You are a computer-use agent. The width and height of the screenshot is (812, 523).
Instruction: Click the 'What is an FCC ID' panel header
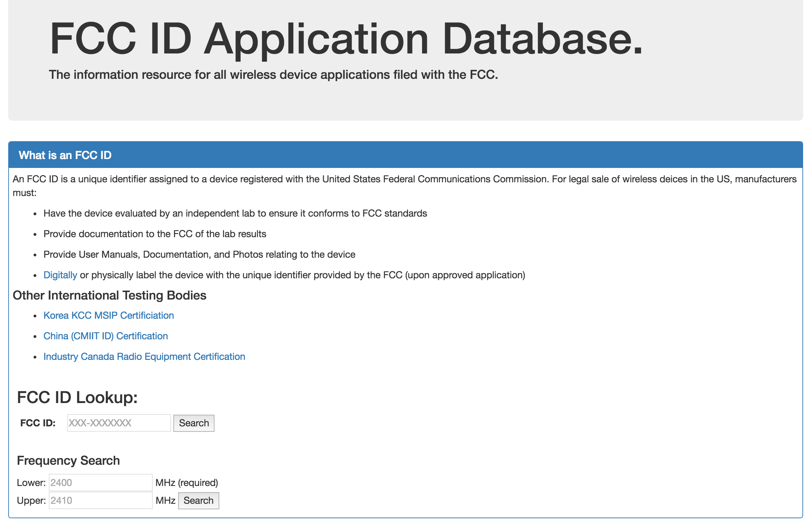[x=65, y=155]
